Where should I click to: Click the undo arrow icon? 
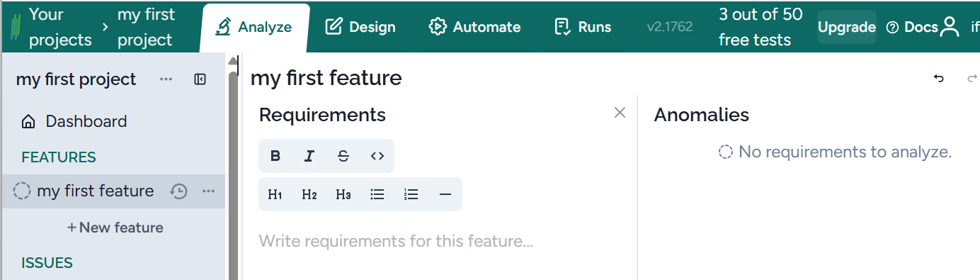[x=939, y=79]
